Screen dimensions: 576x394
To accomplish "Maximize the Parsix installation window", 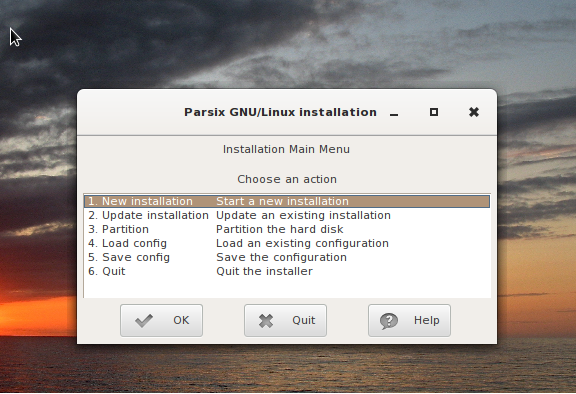I will point(434,112).
